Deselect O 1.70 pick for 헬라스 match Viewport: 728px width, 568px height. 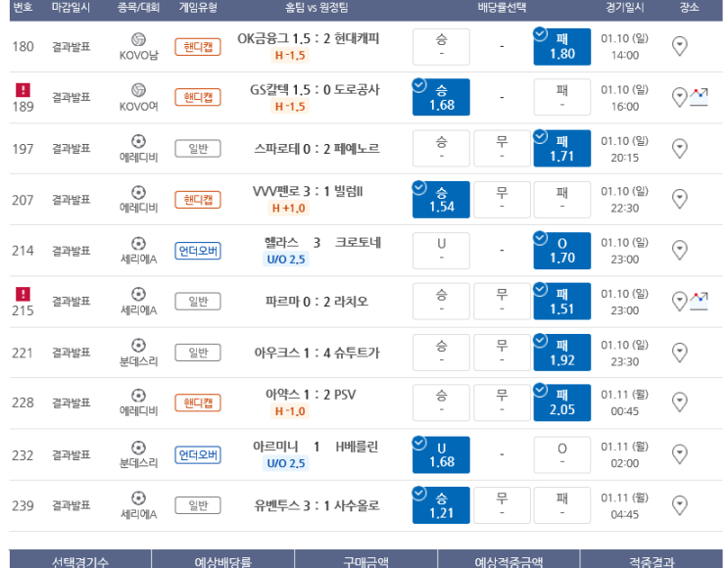pos(561,251)
